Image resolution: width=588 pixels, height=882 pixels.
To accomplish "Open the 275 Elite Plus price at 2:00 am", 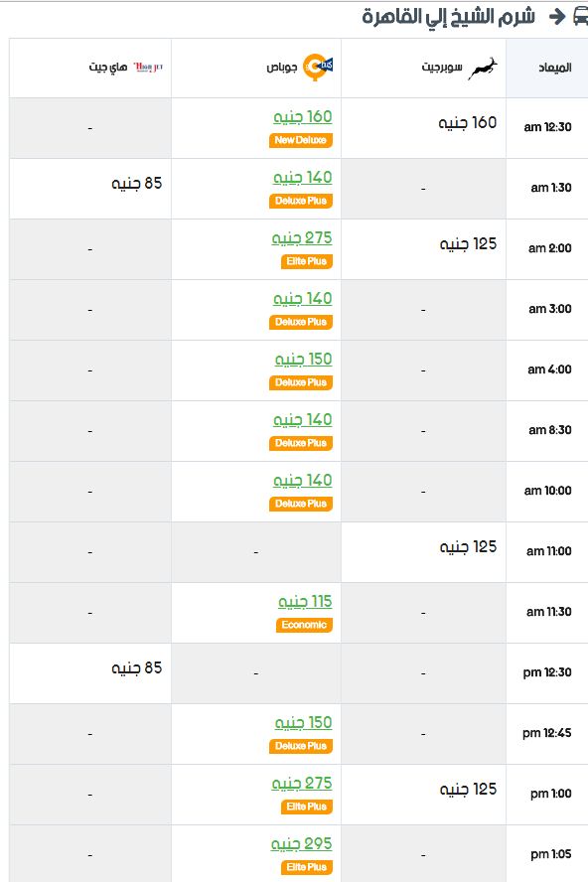I will click(302, 238).
